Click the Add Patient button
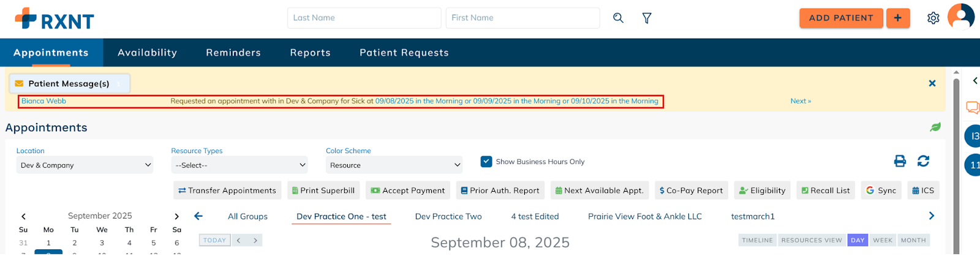Image resolution: width=980 pixels, height=256 pixels. [841, 18]
